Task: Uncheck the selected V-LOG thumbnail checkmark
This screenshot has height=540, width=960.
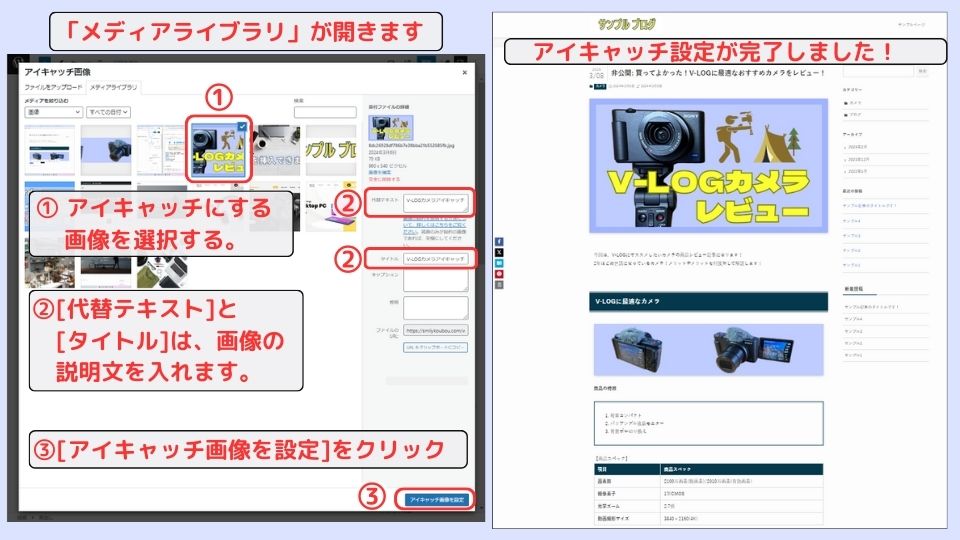Action: tap(242, 126)
